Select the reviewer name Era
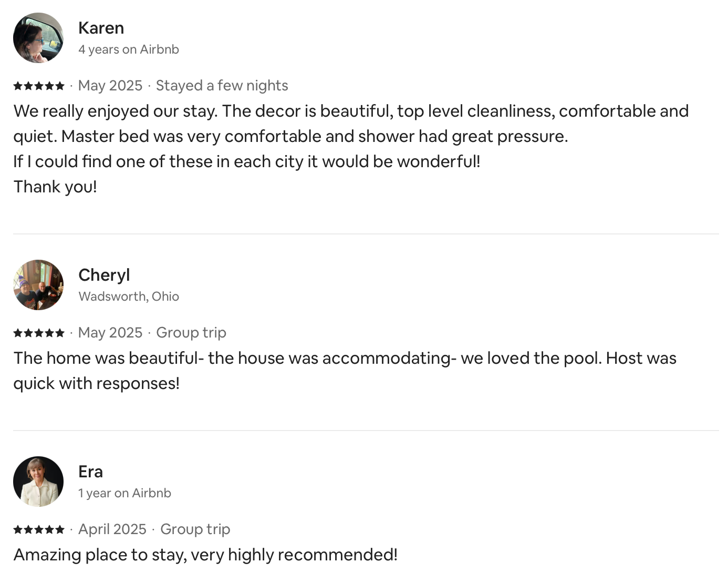The image size is (728, 573). 90,472
